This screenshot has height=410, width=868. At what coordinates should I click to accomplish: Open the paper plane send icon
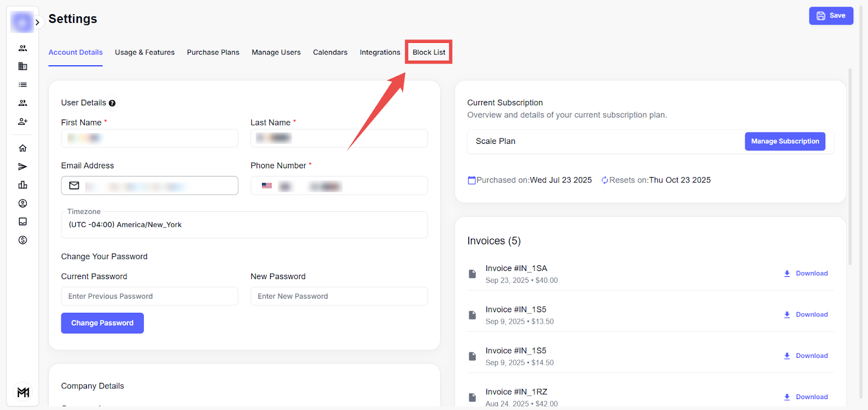click(23, 167)
